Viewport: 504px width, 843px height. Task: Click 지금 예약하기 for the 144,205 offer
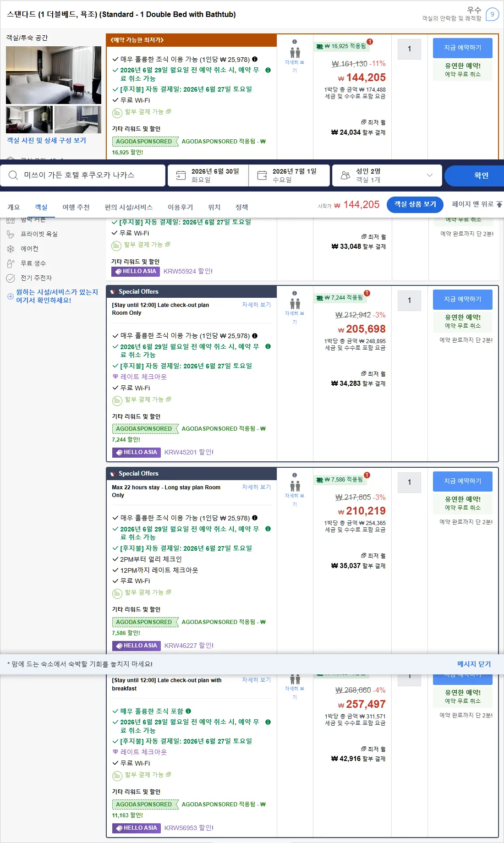click(x=463, y=48)
